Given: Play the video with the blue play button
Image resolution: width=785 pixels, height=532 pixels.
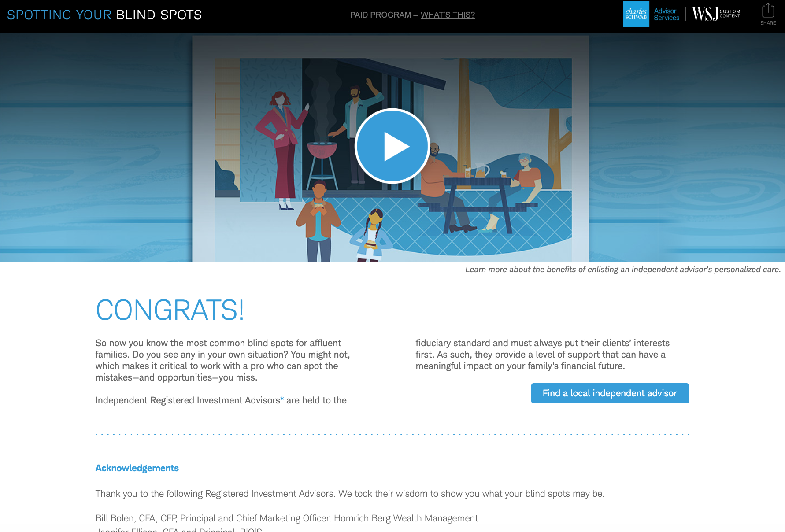Looking at the screenshot, I should [392, 146].
